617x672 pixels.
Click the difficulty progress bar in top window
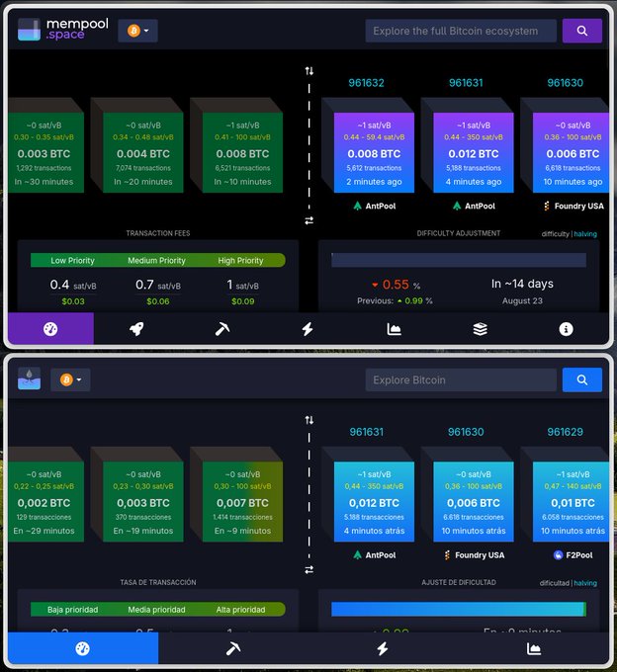pyautogui.click(x=459, y=260)
